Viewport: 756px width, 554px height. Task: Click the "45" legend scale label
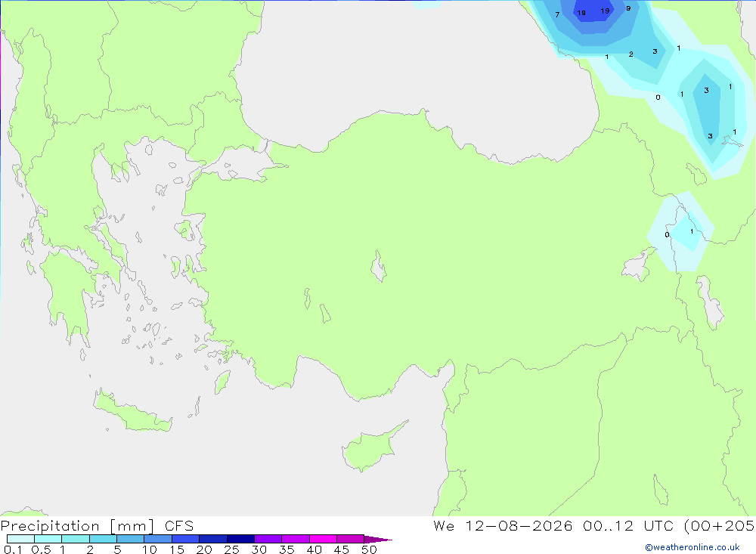tap(342, 549)
